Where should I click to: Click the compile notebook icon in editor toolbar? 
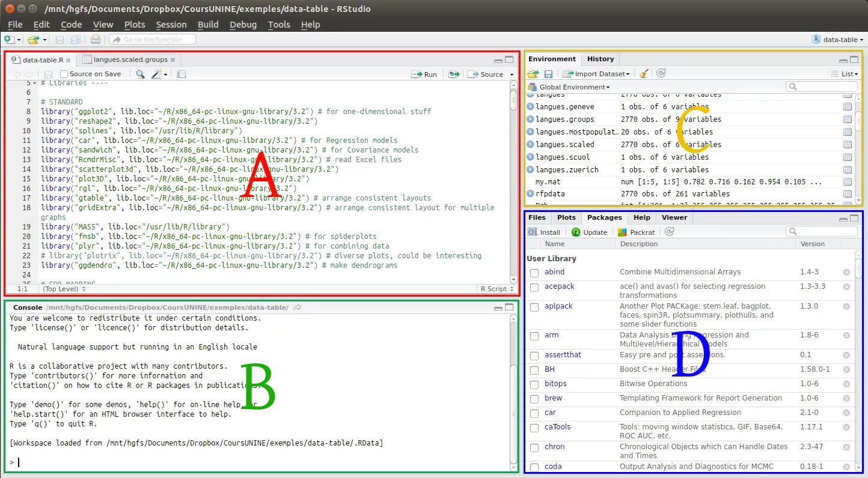[x=182, y=74]
